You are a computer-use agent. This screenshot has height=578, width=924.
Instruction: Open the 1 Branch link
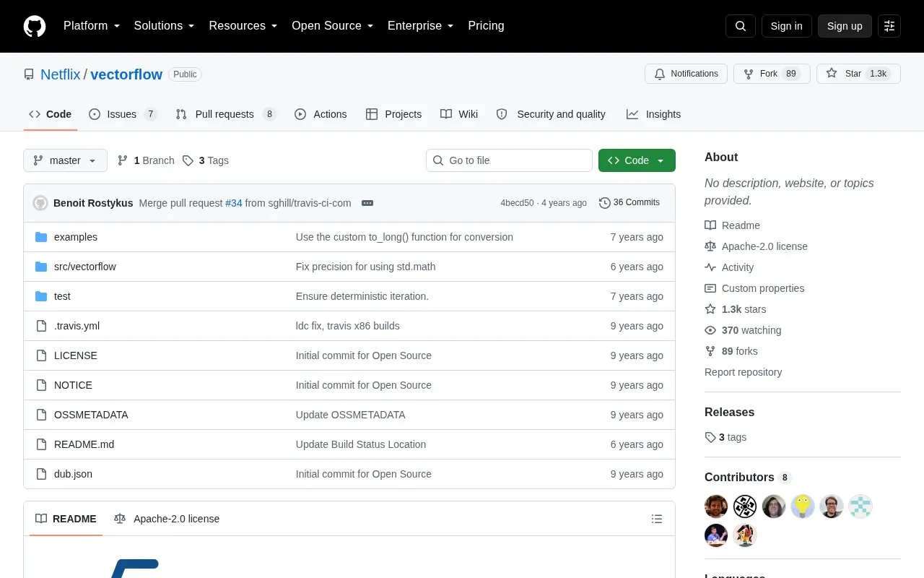pyautogui.click(x=146, y=160)
